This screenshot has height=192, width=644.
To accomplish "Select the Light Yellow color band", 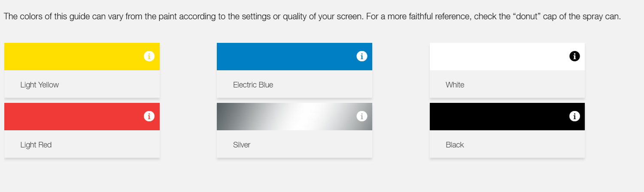I will click(73, 57).
